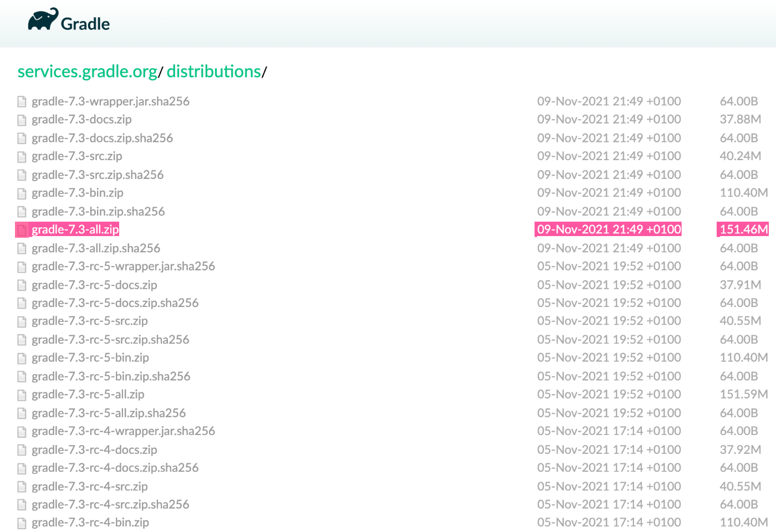Open the gradle-7.3-docs.zip.sha256 link

[102, 138]
